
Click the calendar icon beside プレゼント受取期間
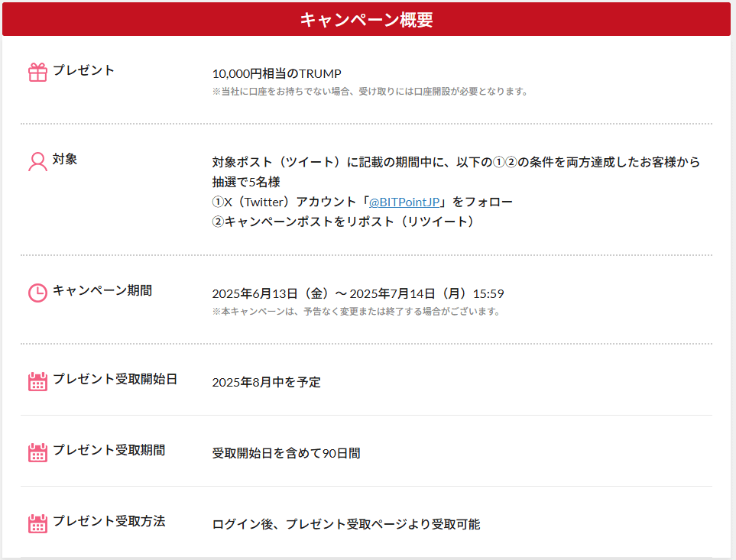(37, 452)
